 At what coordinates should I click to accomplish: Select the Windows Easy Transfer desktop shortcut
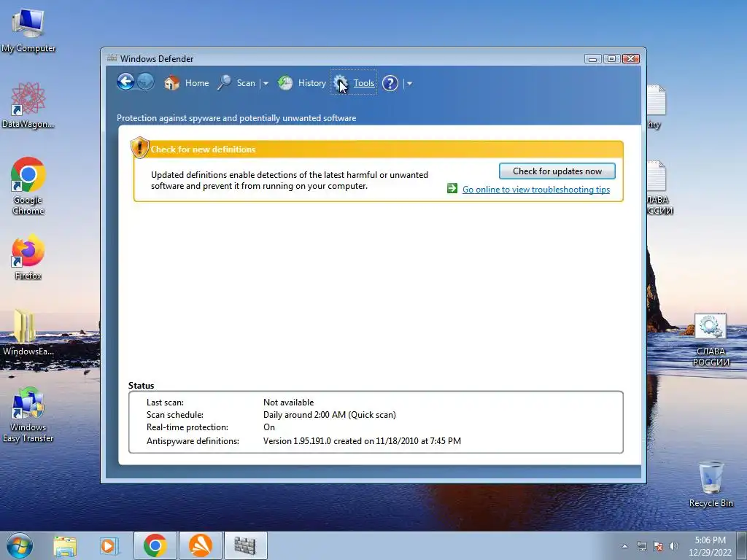[28, 415]
